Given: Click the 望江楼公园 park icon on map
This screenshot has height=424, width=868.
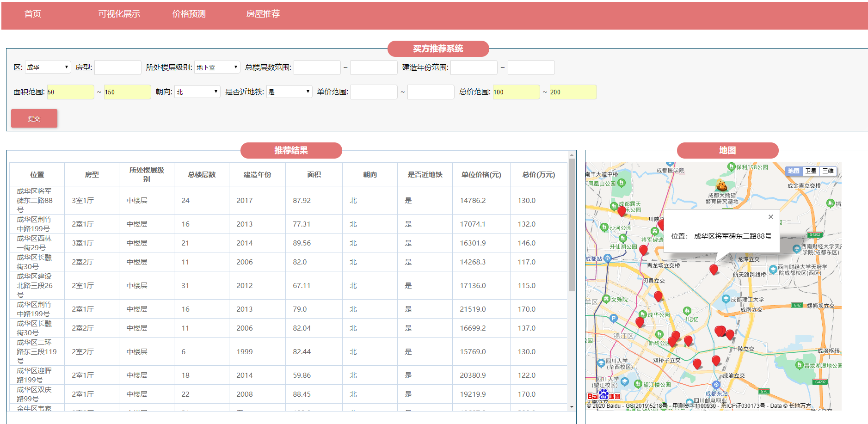Looking at the screenshot, I should (638, 384).
